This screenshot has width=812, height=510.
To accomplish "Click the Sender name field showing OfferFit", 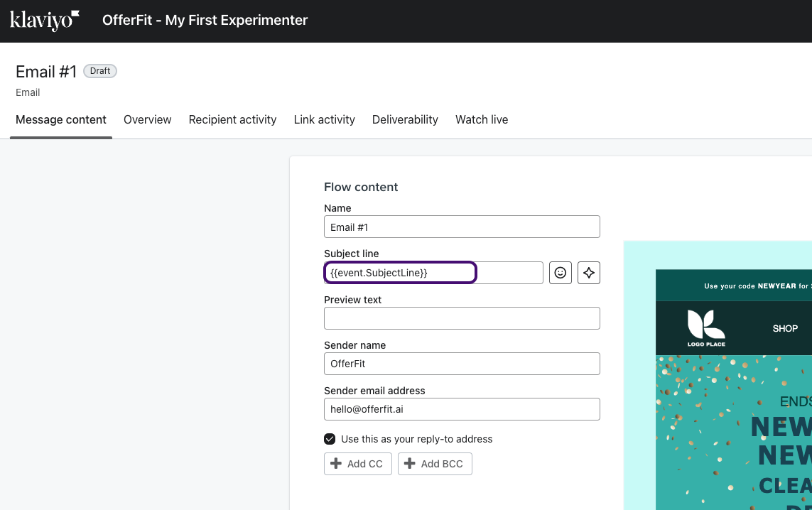I will coord(462,363).
